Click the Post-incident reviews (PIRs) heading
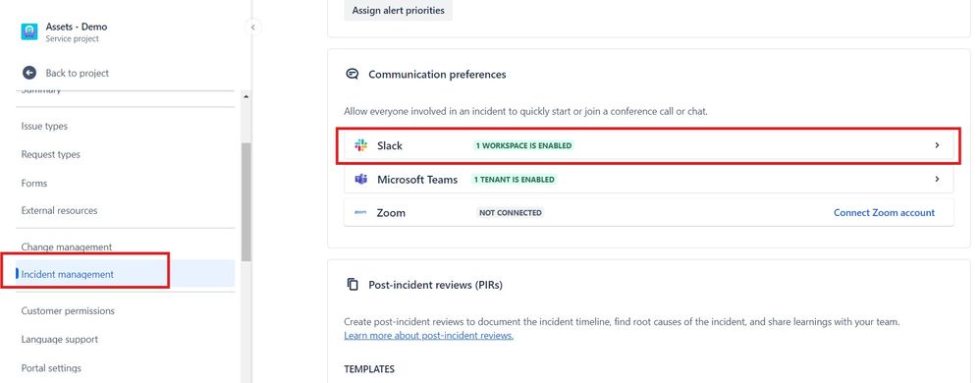Image resolution: width=980 pixels, height=383 pixels. click(x=436, y=285)
